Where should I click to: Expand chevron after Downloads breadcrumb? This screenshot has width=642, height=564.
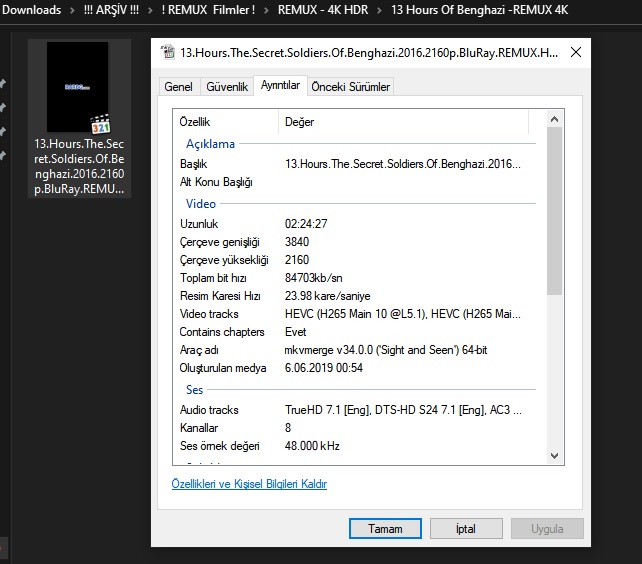[72, 10]
